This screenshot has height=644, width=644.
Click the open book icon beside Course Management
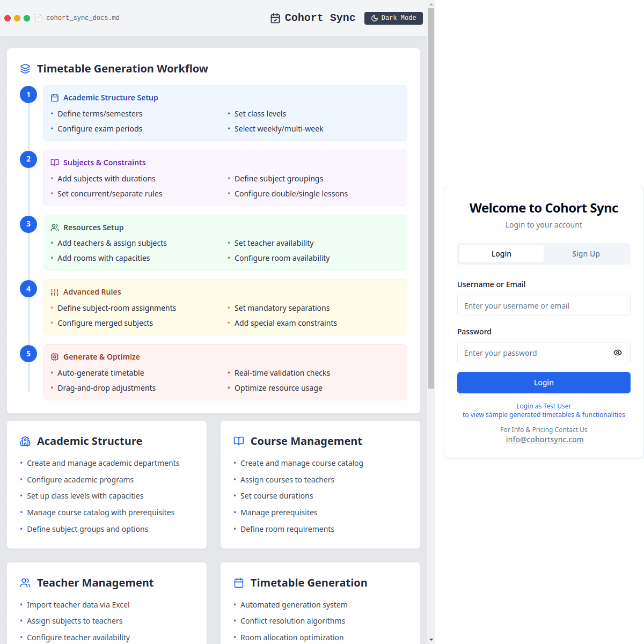(x=239, y=441)
